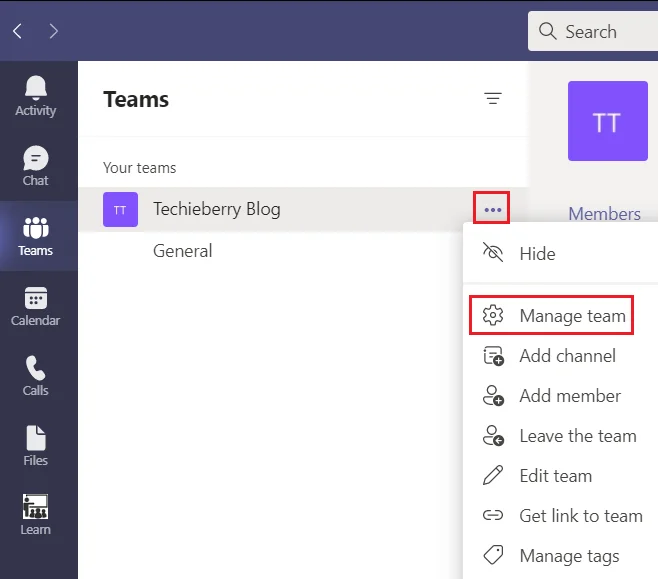Viewport: 658px width, 579px height.
Task: Open the Calendar view
Action: coord(36,306)
